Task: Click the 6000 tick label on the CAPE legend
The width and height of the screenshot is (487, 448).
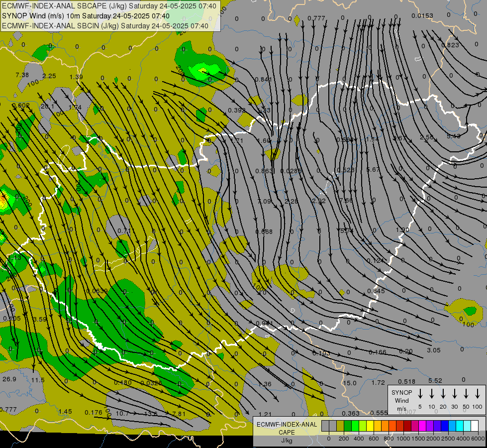Action: click(478, 439)
